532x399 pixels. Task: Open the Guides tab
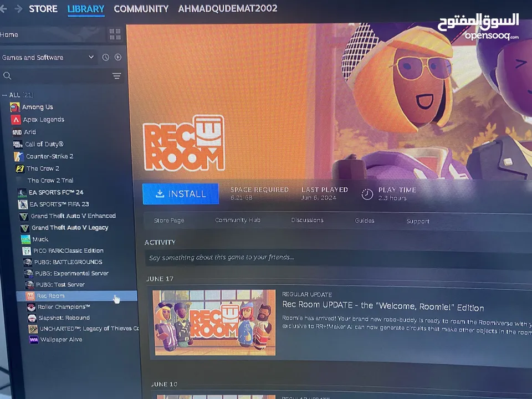pos(365,221)
